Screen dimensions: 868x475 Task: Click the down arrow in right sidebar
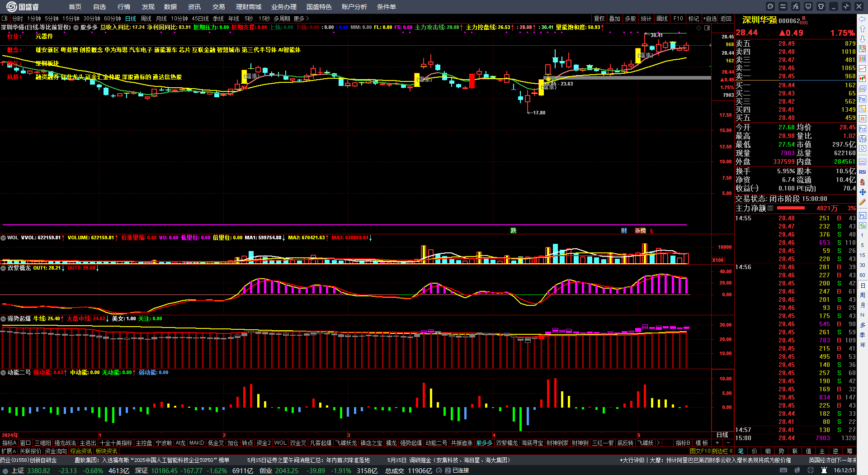[x=863, y=39]
